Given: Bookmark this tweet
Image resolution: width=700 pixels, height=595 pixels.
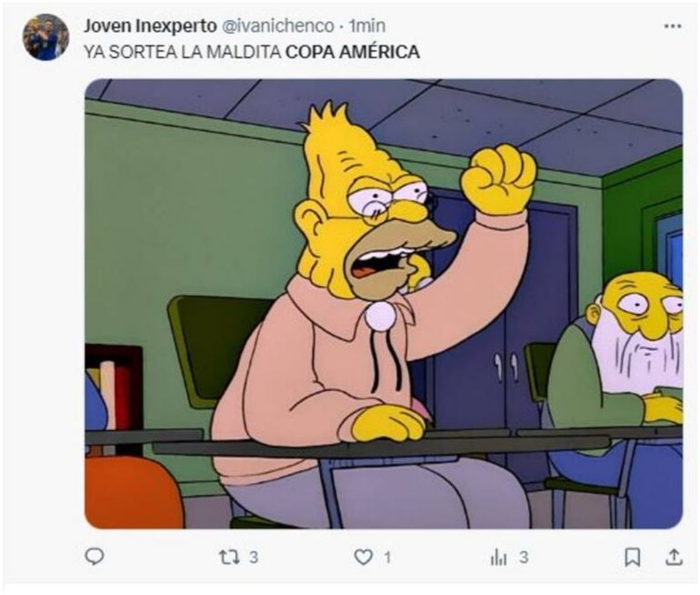Looking at the screenshot, I should click(x=632, y=558).
